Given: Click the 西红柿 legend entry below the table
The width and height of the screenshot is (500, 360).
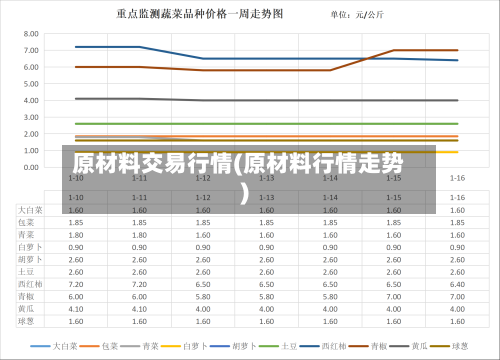Looking at the screenshot, I should 323,346.
